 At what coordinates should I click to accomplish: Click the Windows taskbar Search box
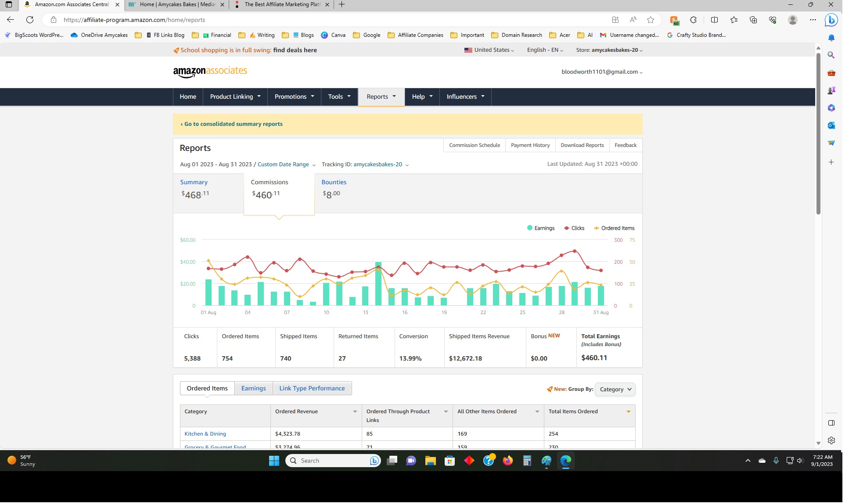point(333,461)
